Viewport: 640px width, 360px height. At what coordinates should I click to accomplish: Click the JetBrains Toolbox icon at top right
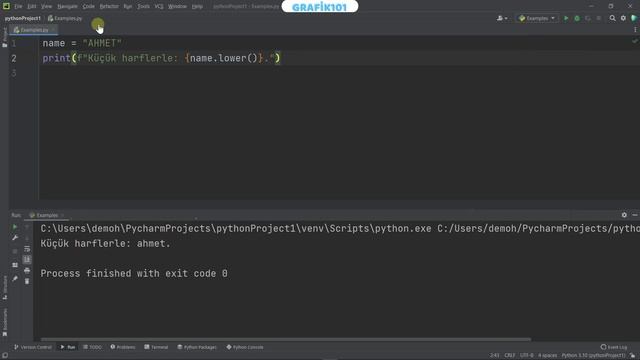pyautogui.click(x=634, y=18)
